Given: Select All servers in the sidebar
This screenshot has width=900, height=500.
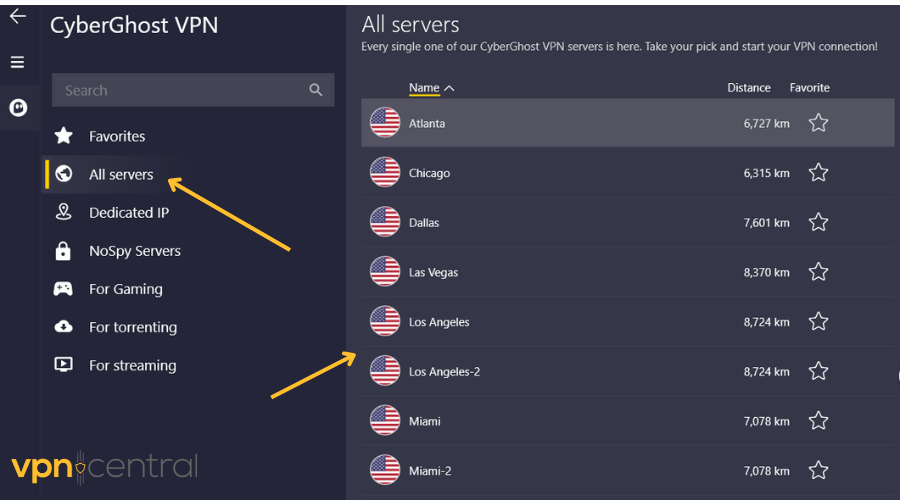Looking at the screenshot, I should [121, 175].
